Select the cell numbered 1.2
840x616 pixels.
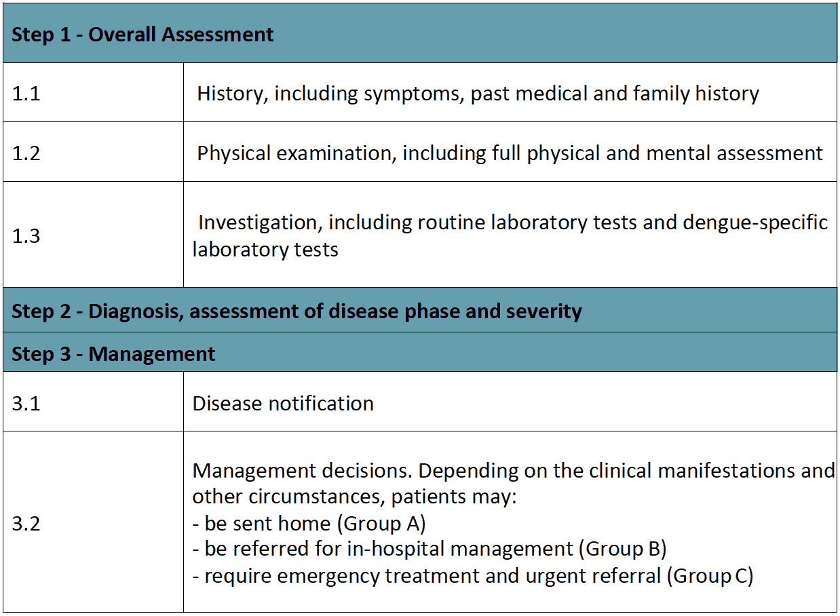pyautogui.click(x=26, y=153)
